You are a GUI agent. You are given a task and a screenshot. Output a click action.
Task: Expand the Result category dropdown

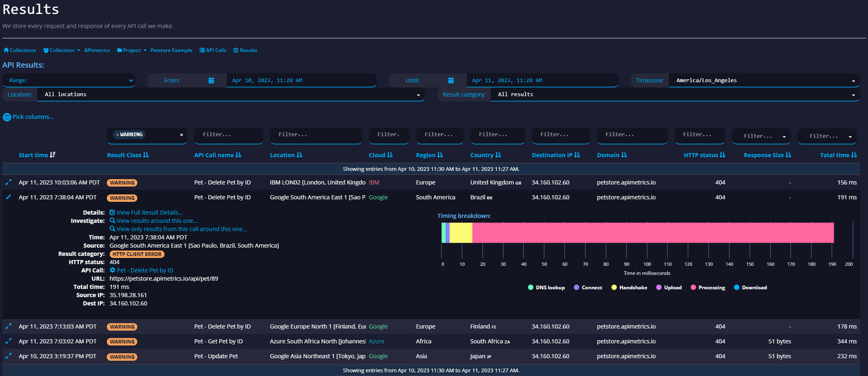pyautogui.click(x=675, y=95)
